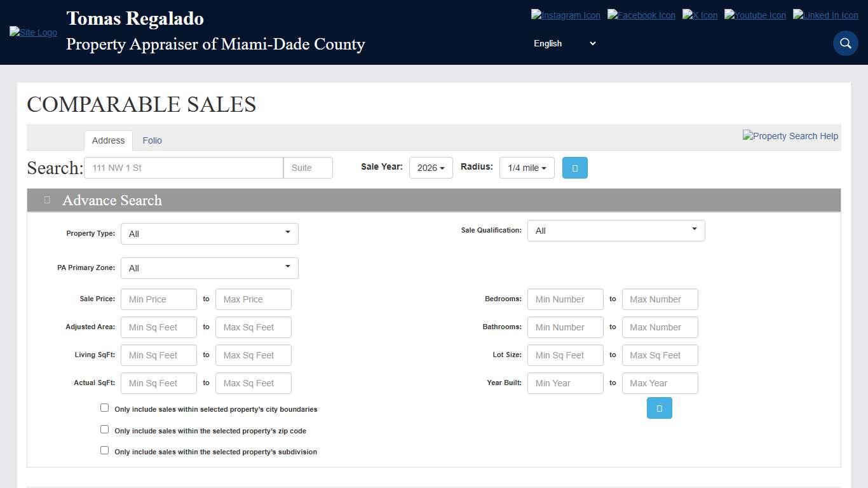Collapse the Advance Search section header
This screenshot has height=488, width=868.
coord(46,200)
